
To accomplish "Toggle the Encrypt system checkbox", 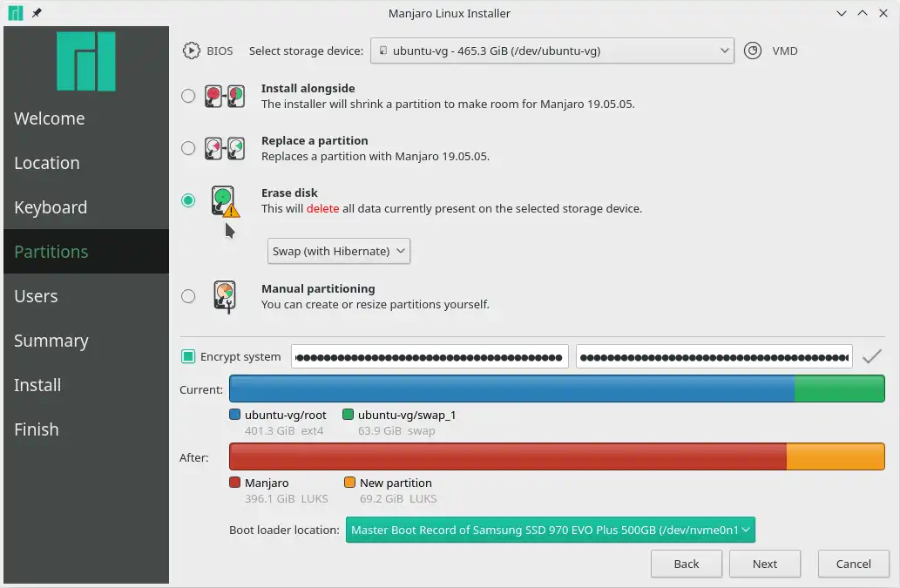I will (x=188, y=356).
